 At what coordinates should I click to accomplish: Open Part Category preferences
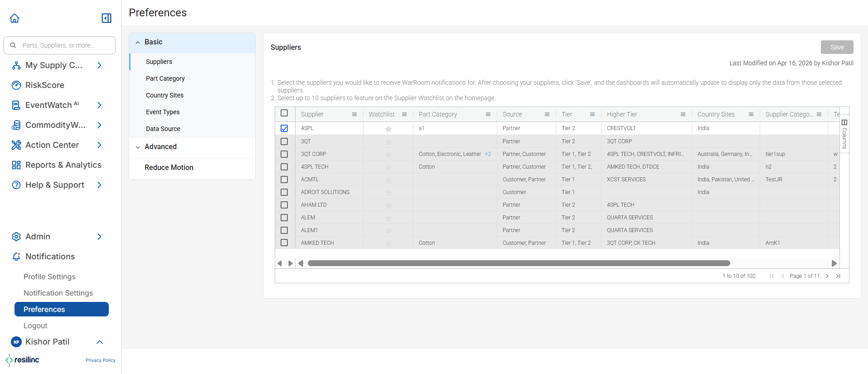165,78
